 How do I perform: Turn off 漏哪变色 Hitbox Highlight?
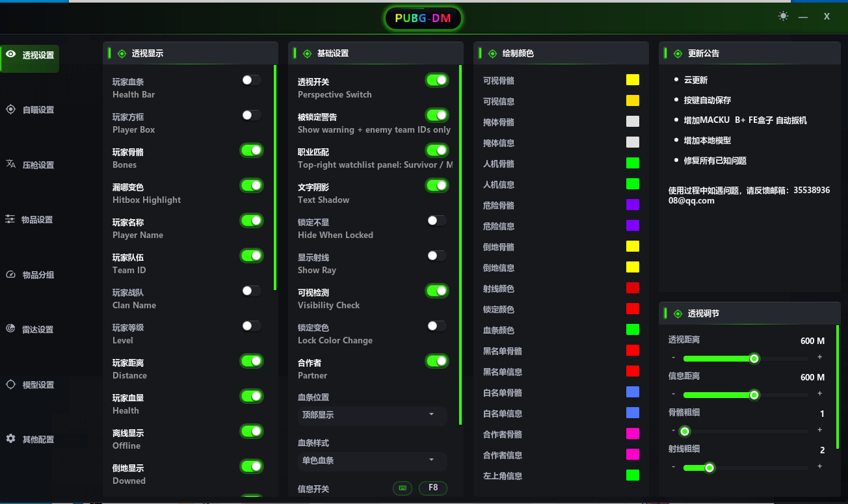tap(252, 186)
